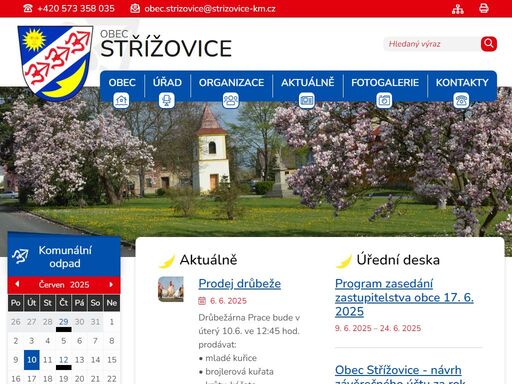Open the KONTAKTY menu item
The width and height of the screenshot is (512, 384).
click(462, 82)
